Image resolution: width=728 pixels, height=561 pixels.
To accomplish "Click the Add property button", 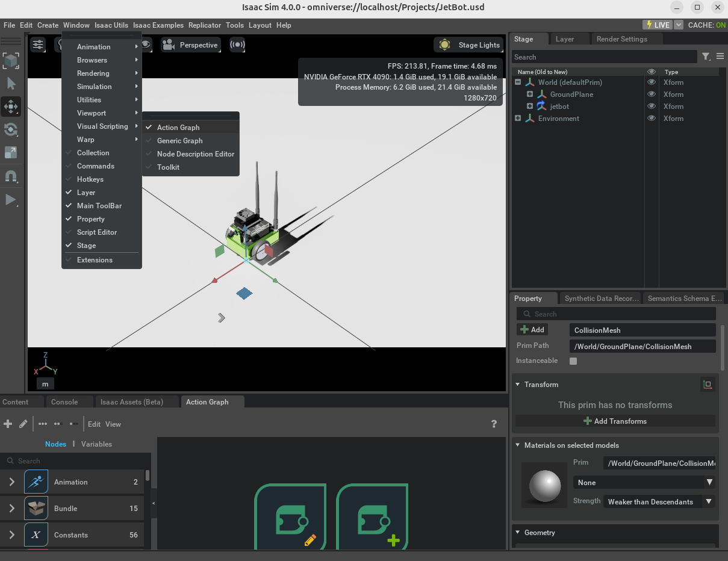I will 532,330.
